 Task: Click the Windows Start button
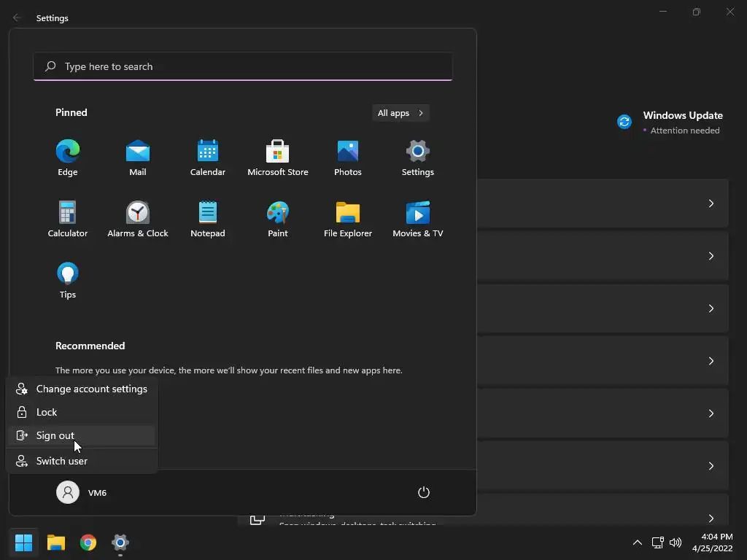click(23, 542)
